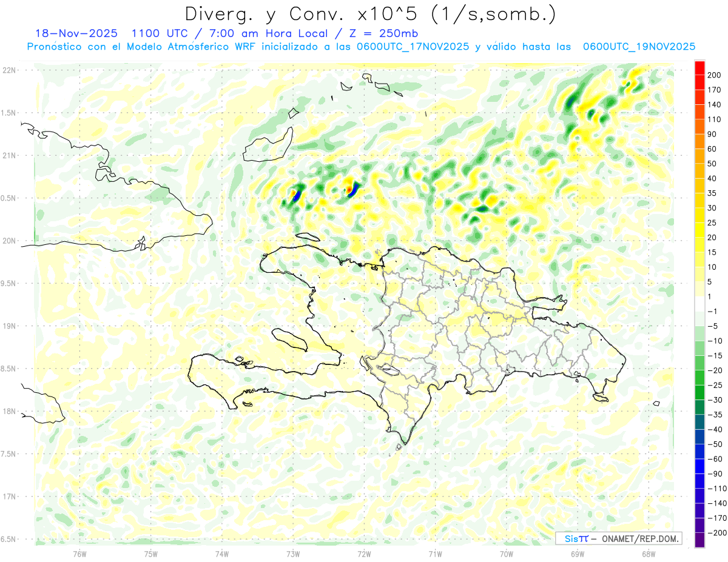Image resolution: width=728 pixels, height=562 pixels.
Task: Click the '21N' latitude label
Action: [10, 156]
